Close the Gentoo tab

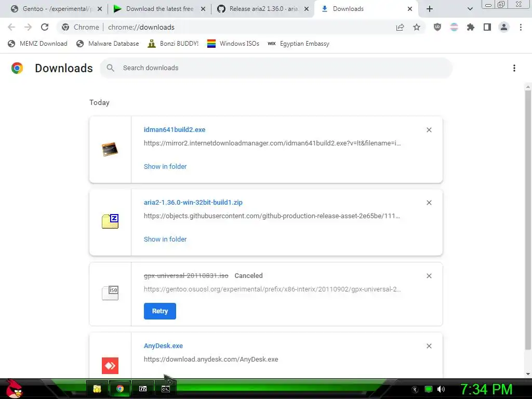(x=100, y=9)
